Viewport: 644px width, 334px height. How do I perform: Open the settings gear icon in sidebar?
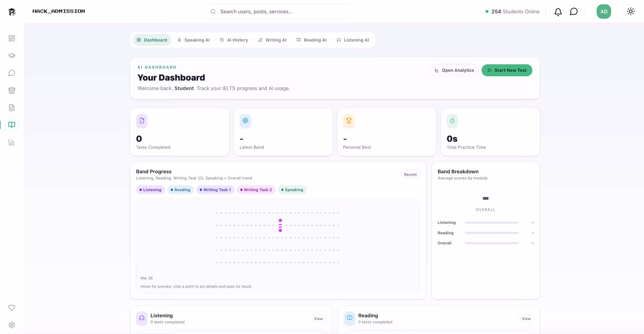pyautogui.click(x=12, y=325)
